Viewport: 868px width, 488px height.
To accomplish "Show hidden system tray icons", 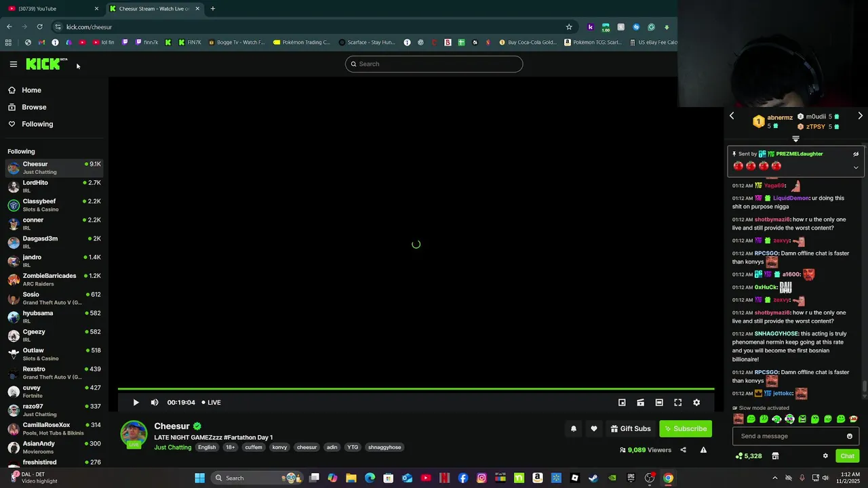I will [775, 478].
